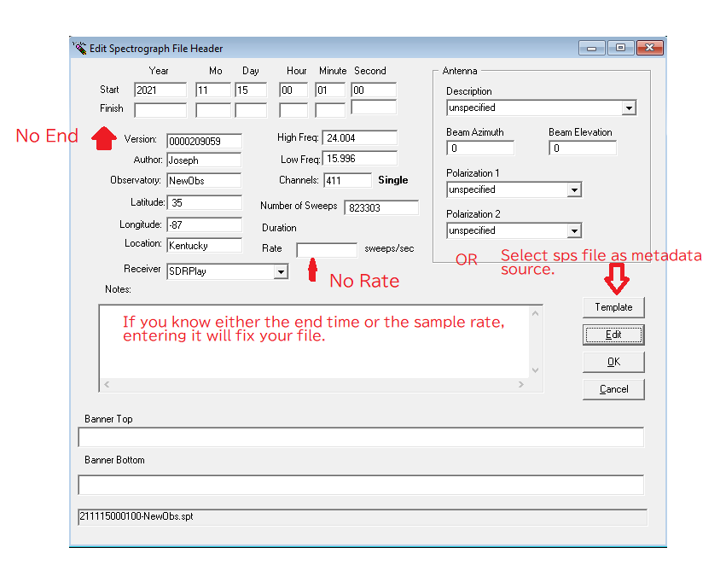Click the Longitude field
Screen dimensions: 726x588
[x=204, y=224]
